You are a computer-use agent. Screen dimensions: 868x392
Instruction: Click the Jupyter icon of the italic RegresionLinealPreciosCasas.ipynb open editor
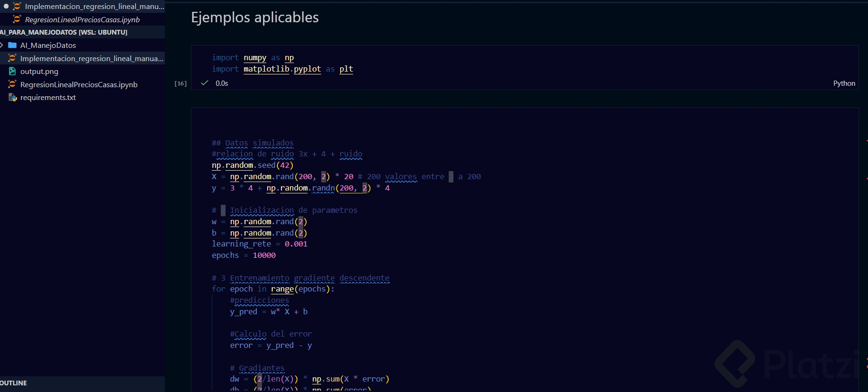17,19
